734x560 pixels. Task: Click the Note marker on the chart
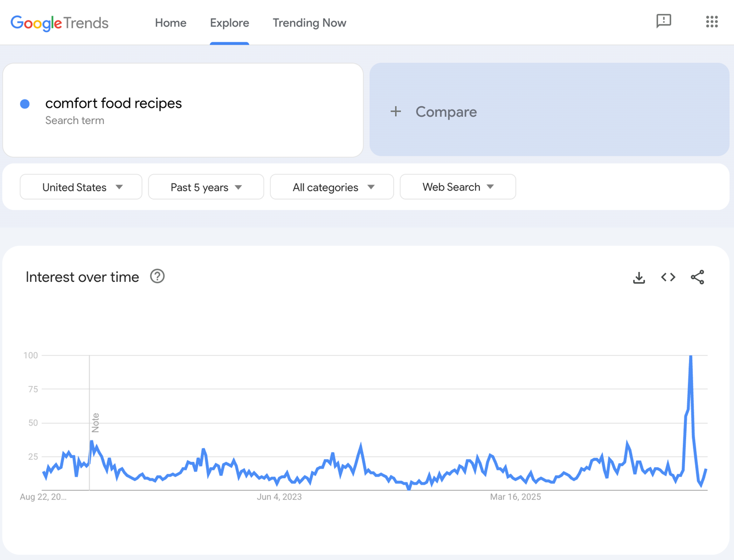coord(95,423)
